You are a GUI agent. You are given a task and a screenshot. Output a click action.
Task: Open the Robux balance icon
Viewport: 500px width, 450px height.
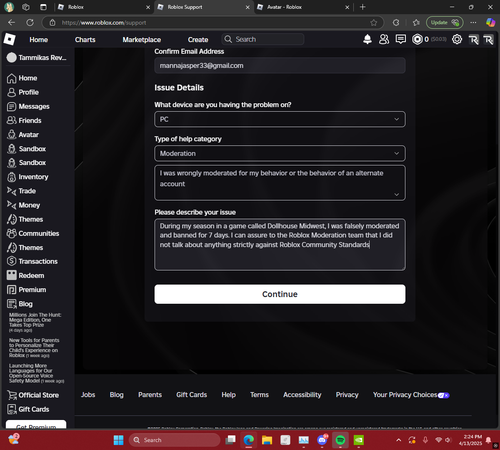pos(417,39)
